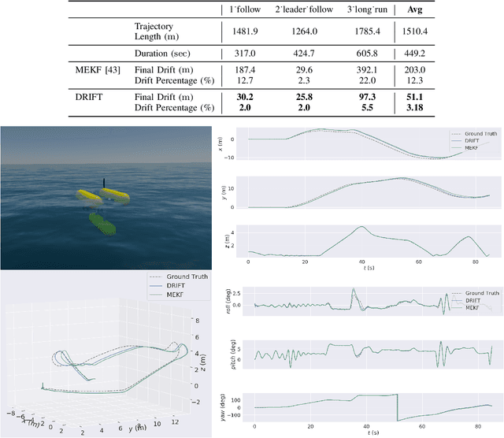Click duration value 605.8
Viewport: 504px width, 438px height.
tap(367, 54)
